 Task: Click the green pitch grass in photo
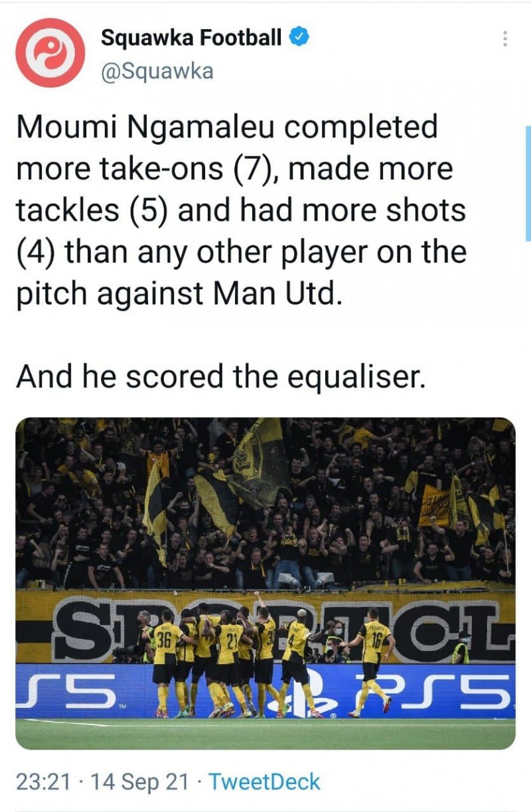(x=265, y=733)
